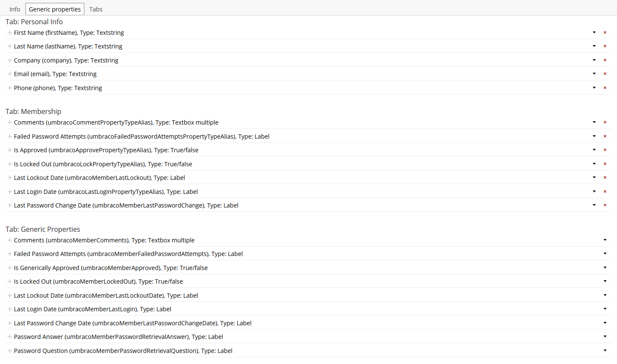Screen dimensions: 617x364
Task: Open Is Approved (umbracoApprovePropertyTypeAlias) row
Action: click(106, 150)
